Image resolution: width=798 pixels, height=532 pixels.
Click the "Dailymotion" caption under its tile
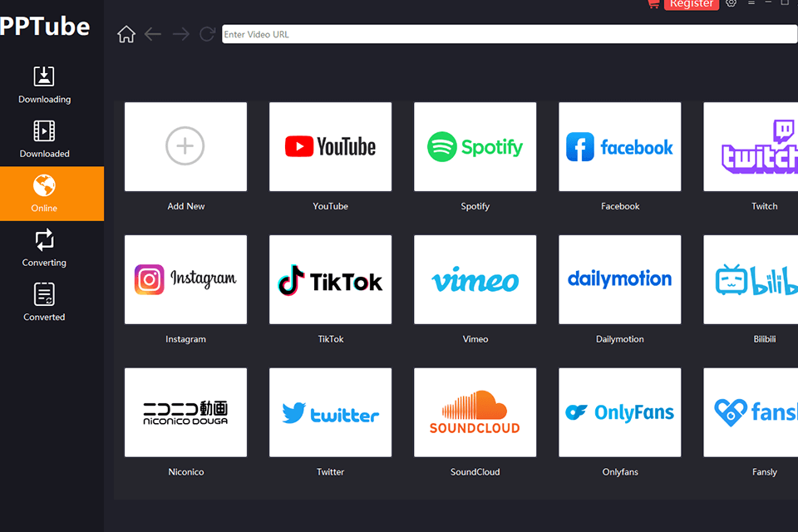[x=620, y=339]
